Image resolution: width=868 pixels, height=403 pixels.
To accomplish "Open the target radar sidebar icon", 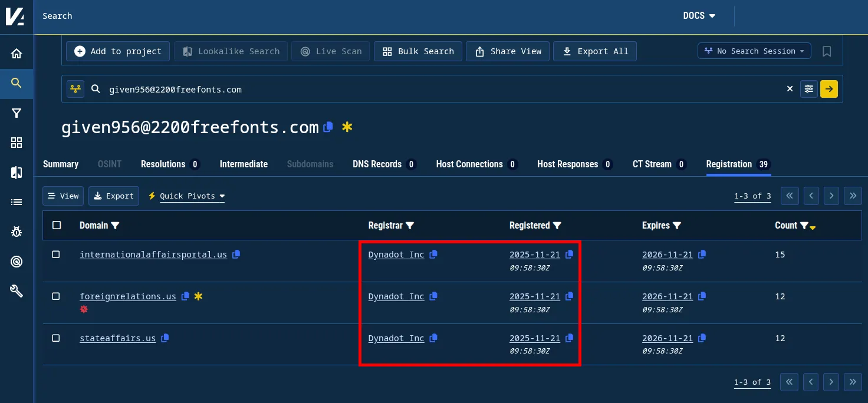I will 17,261.
